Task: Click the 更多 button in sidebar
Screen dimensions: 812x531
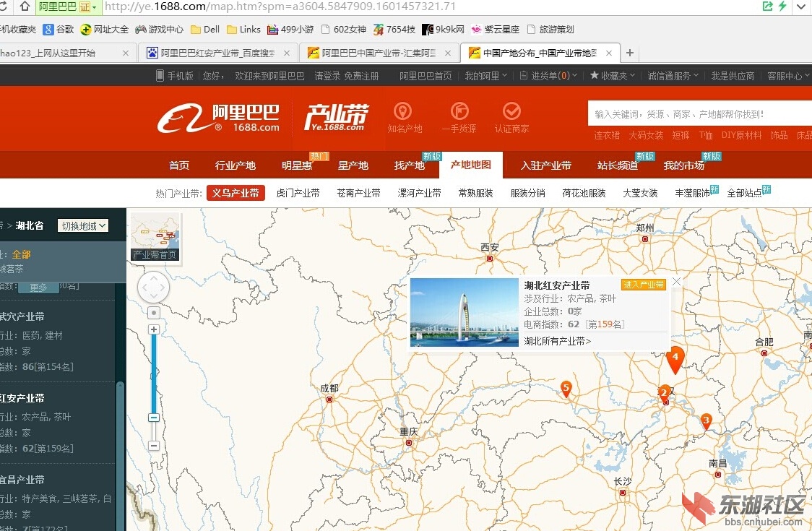Action: pos(38,287)
